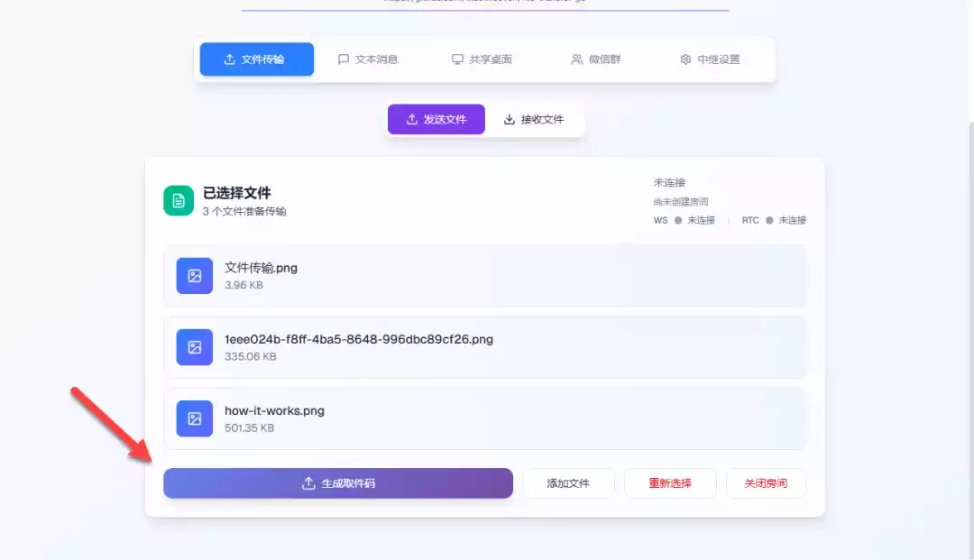Viewport: 974px width, 560px height.
Task: Click the upload icon in 生成取件码 button
Action: [308, 483]
